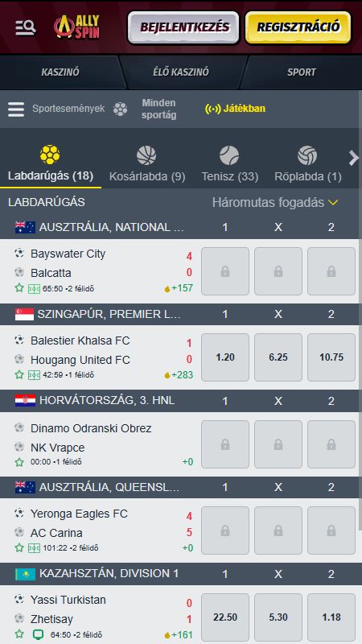This screenshot has width=362, height=644.
Task: Toggle favorite star for Yeronga Eagles FC
Action: pos(19,548)
